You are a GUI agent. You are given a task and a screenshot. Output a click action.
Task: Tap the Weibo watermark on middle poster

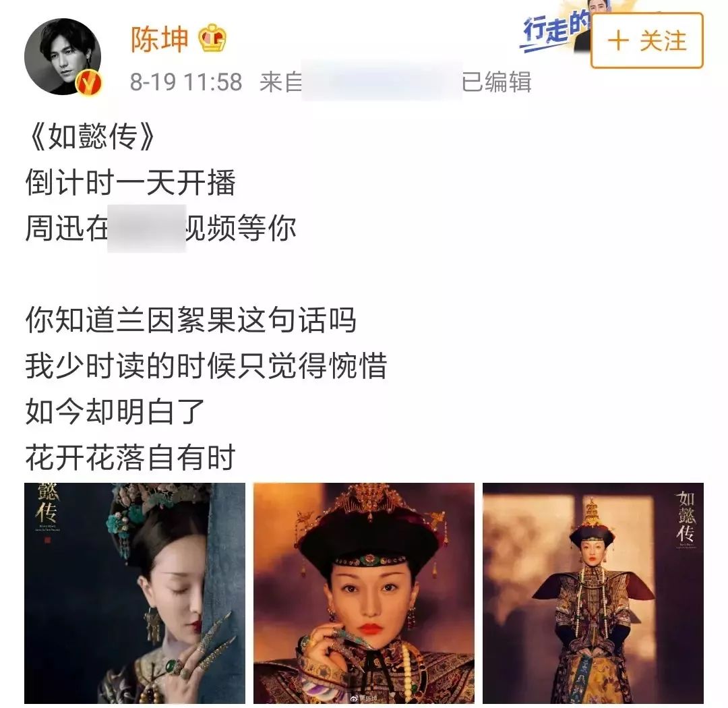[x=363, y=698]
